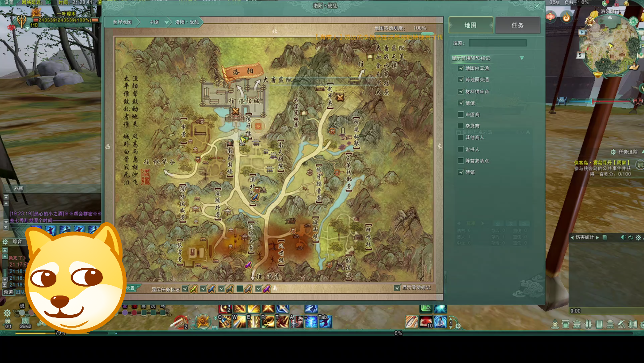
Task: Click the orange circular marker on the map
Action: (x=257, y=127)
